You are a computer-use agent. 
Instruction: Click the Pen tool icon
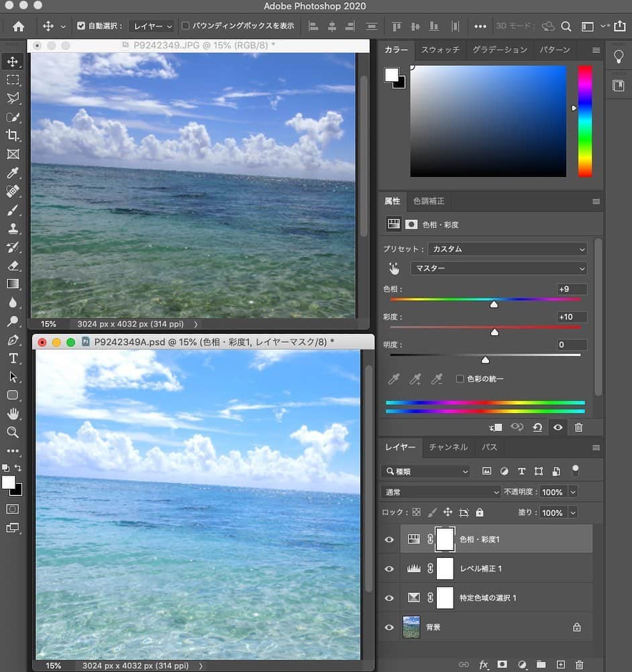point(13,340)
